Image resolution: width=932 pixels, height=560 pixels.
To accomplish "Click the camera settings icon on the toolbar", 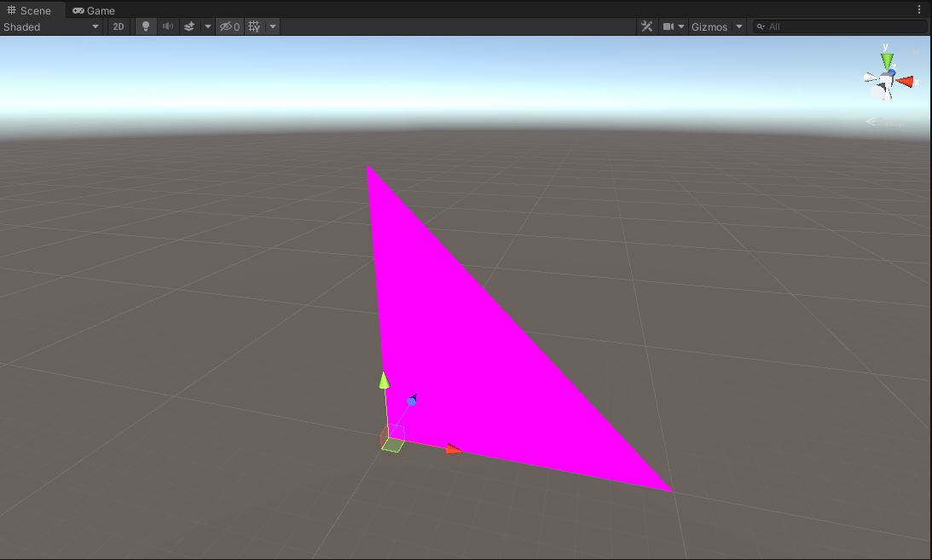I will point(669,26).
